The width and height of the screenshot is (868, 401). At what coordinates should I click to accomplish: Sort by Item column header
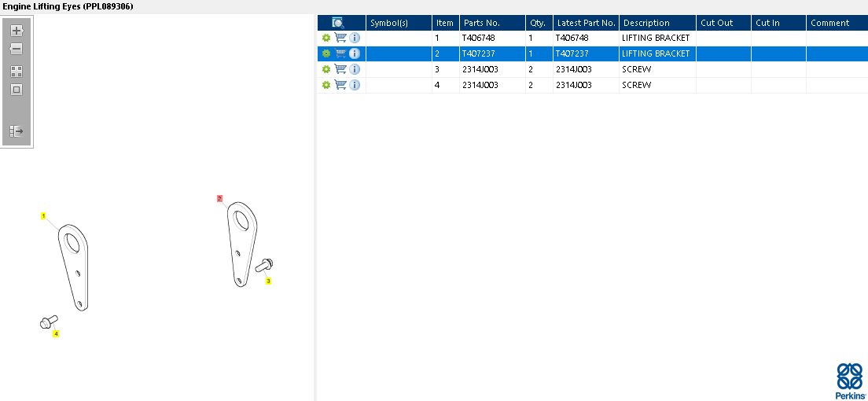tap(445, 23)
